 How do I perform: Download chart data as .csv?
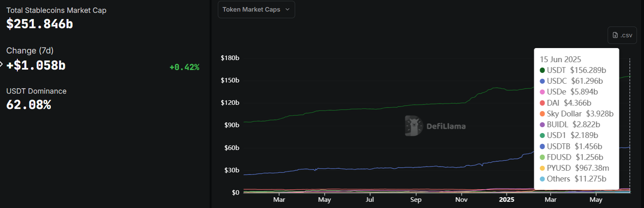[622, 35]
